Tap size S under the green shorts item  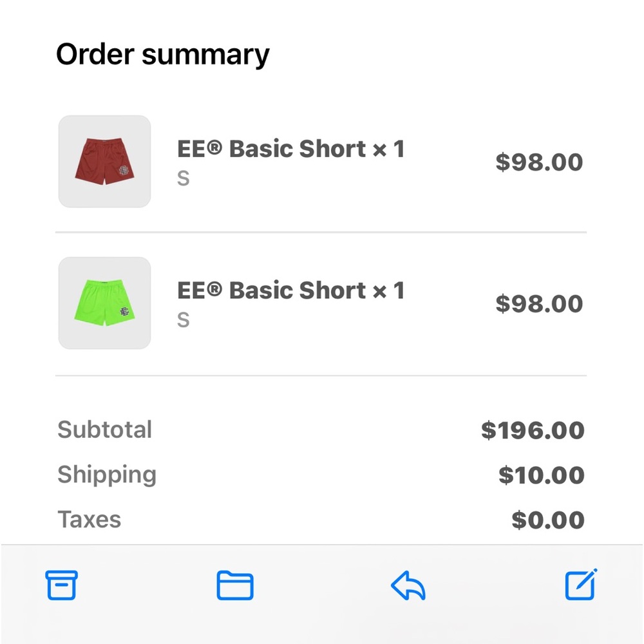184,320
